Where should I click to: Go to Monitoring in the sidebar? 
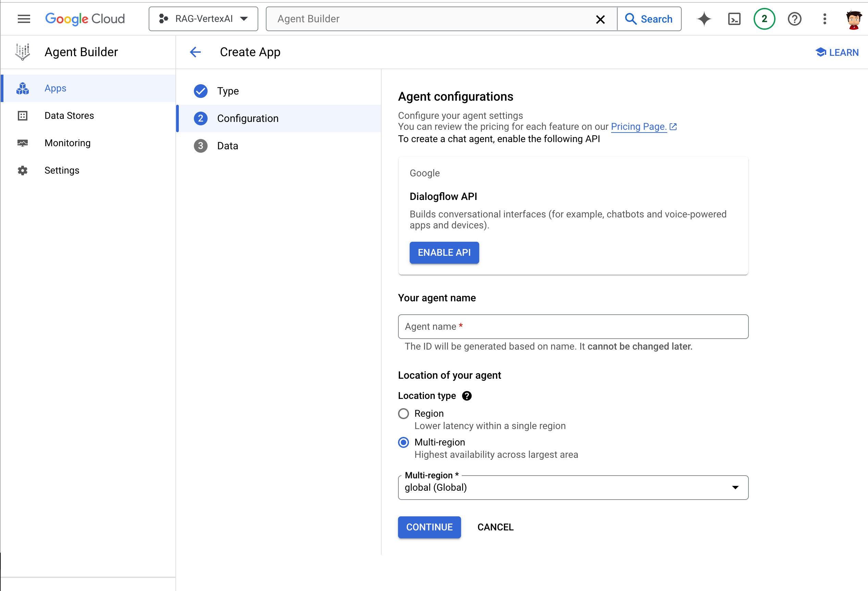67,143
